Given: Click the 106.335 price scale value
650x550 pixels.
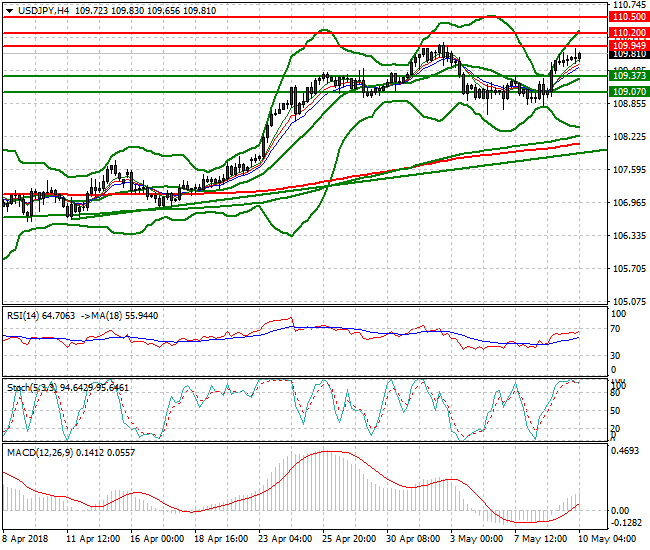Looking at the screenshot, I should click(627, 236).
